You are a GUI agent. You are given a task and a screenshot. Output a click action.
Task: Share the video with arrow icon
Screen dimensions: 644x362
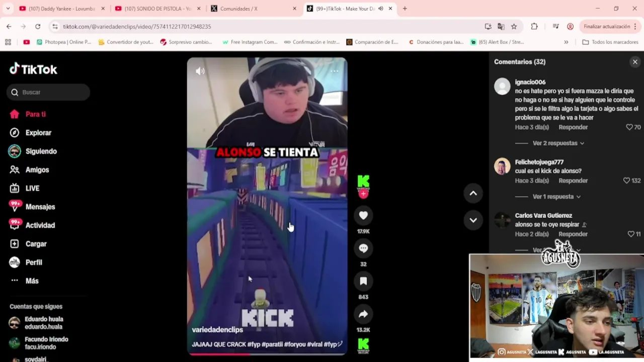[363, 314]
